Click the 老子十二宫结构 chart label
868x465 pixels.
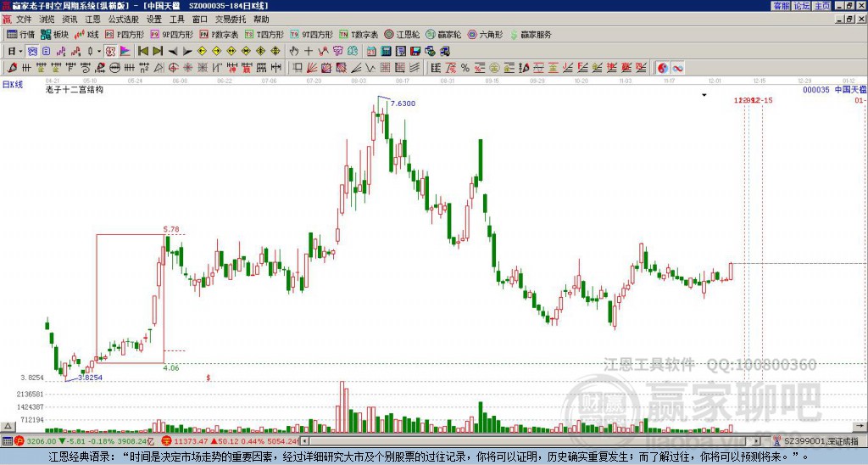pyautogui.click(x=75, y=89)
